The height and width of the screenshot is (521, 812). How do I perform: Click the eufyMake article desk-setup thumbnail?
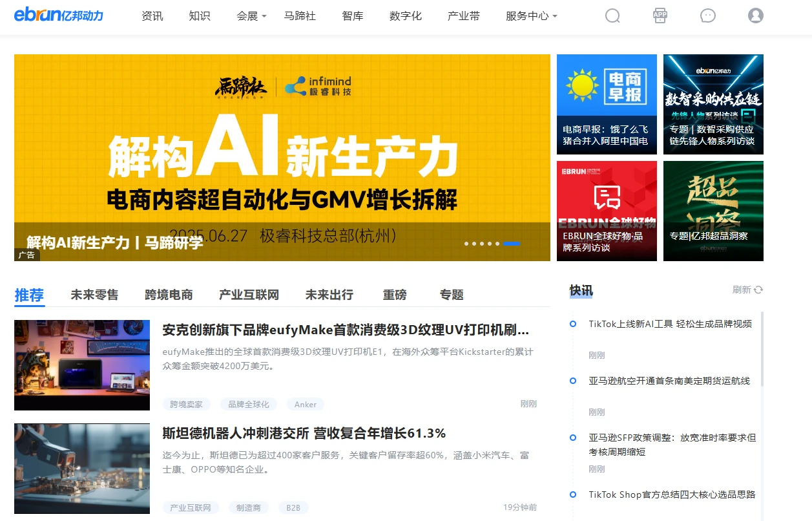pyautogui.click(x=82, y=365)
